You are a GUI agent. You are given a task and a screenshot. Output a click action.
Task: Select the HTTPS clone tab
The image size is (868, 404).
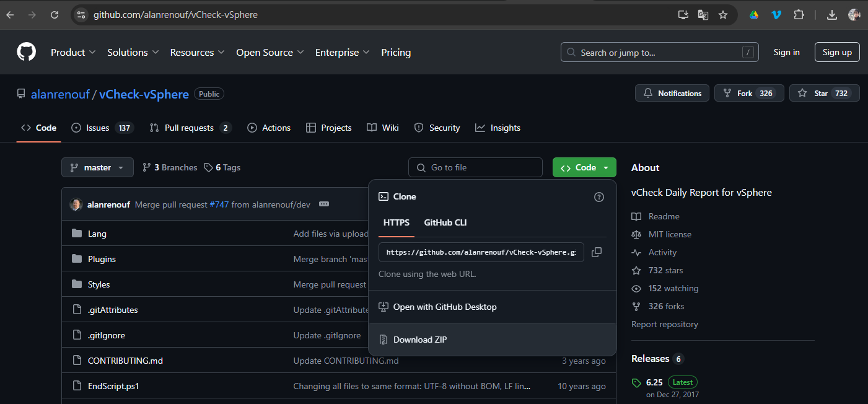click(397, 222)
